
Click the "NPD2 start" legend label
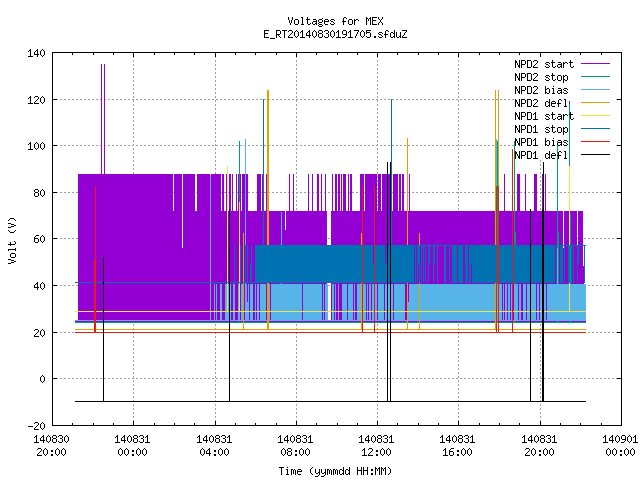544,64
